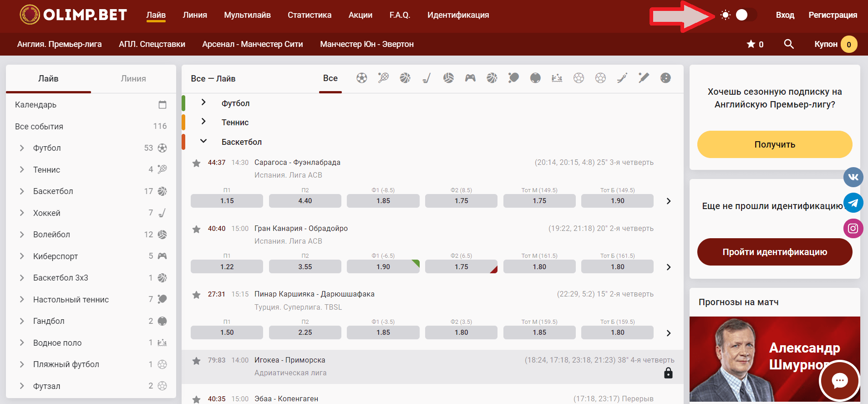Collapse Баскетбол section in live list
The image size is (868, 404).
click(x=203, y=141)
